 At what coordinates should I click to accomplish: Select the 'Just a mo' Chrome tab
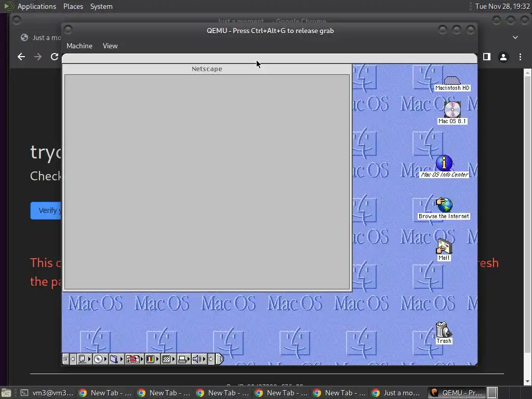[x=39, y=37]
